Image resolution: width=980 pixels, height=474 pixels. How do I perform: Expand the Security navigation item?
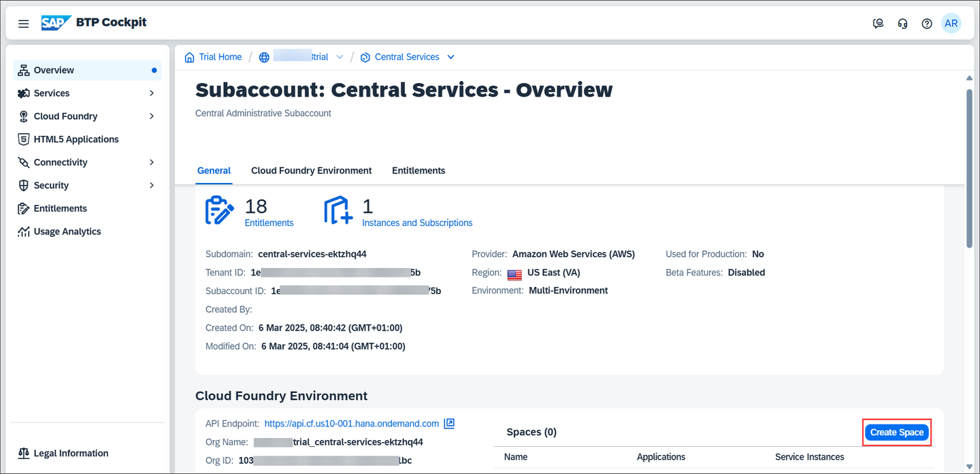click(152, 186)
